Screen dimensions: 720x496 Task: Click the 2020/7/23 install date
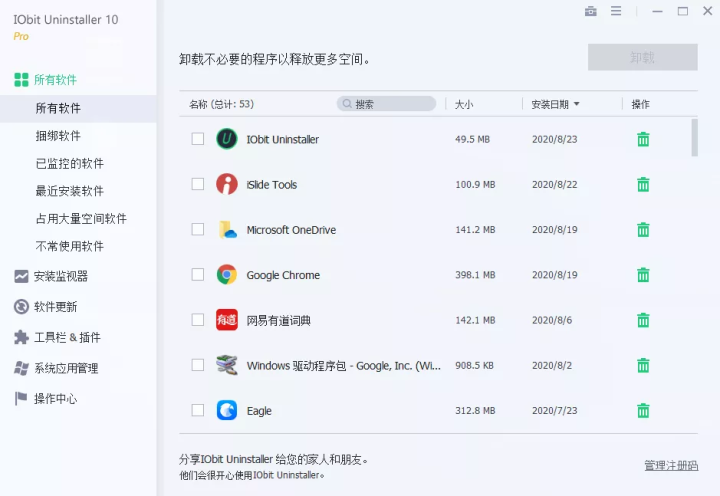tap(555, 411)
